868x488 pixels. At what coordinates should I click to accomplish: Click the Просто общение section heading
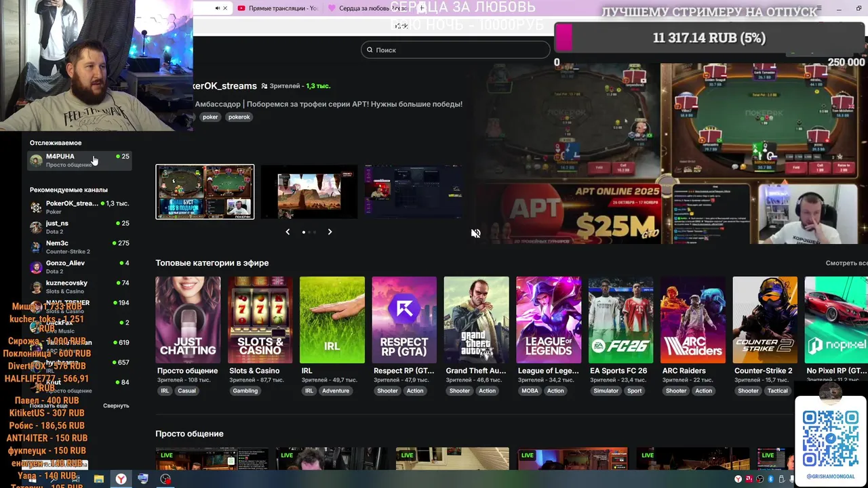189,434
